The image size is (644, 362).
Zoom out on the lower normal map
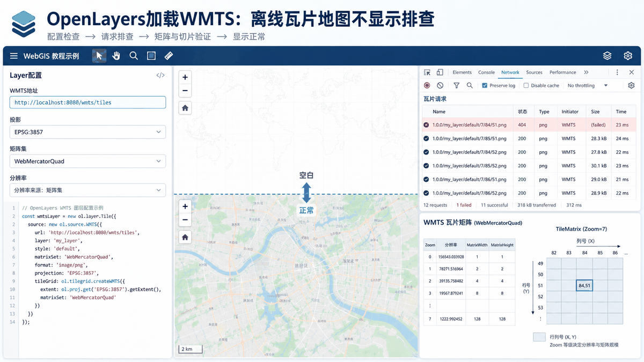click(185, 220)
